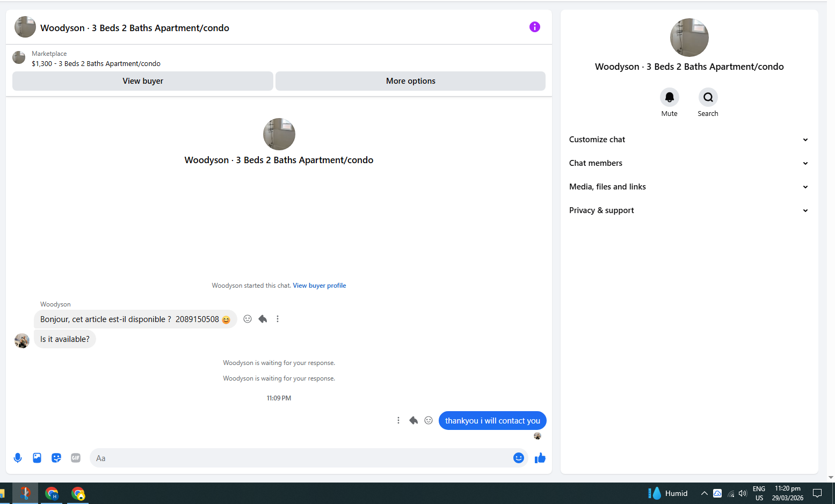Expand Chat members section
Screen dimensions: 835x504
tap(689, 163)
